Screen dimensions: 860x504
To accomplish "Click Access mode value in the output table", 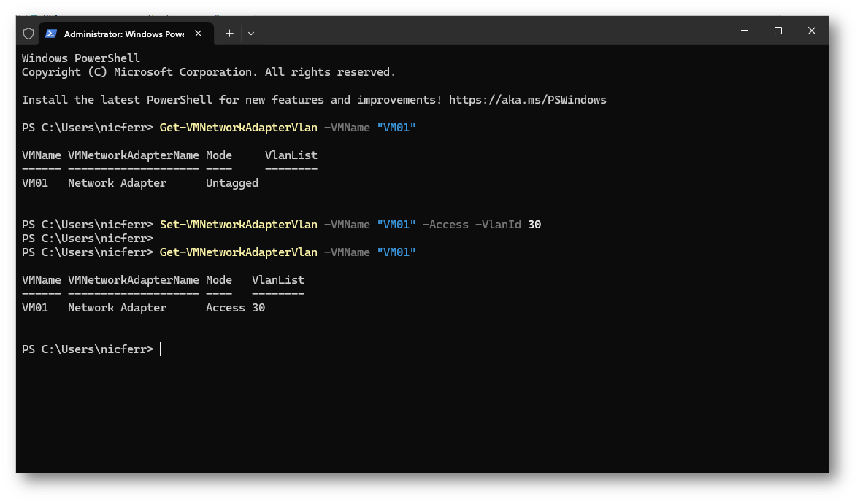I will tap(225, 308).
